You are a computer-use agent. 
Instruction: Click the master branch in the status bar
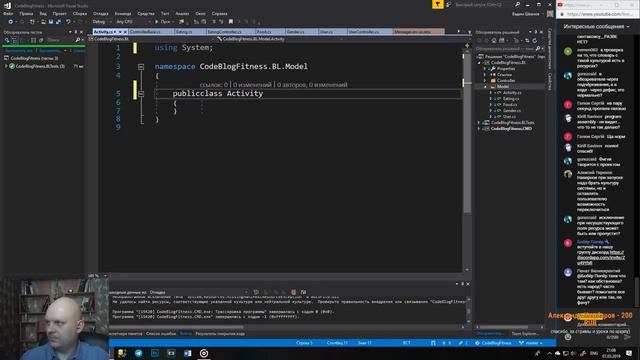point(531,343)
